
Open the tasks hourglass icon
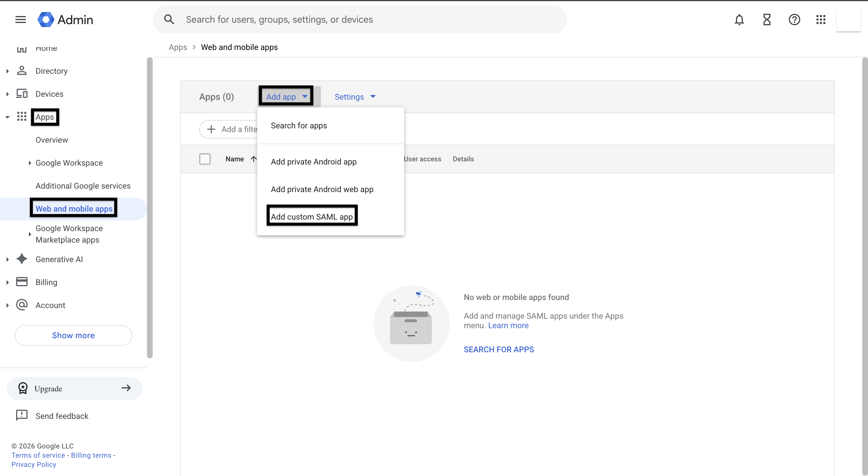tap(767, 20)
